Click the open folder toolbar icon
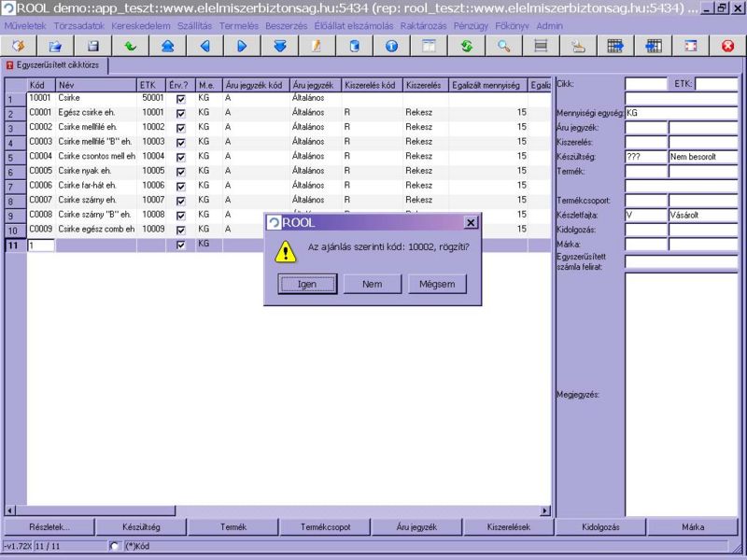Viewport: 747px width, 560px height. (55, 45)
